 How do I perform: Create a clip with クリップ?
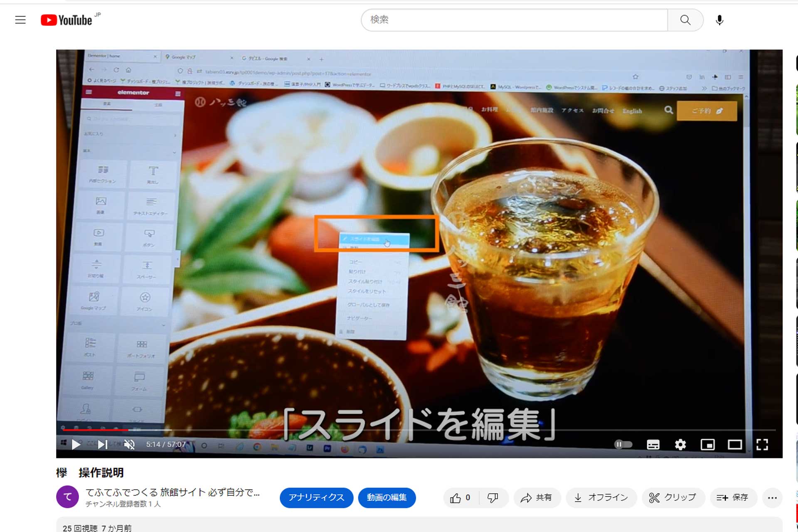(673, 498)
